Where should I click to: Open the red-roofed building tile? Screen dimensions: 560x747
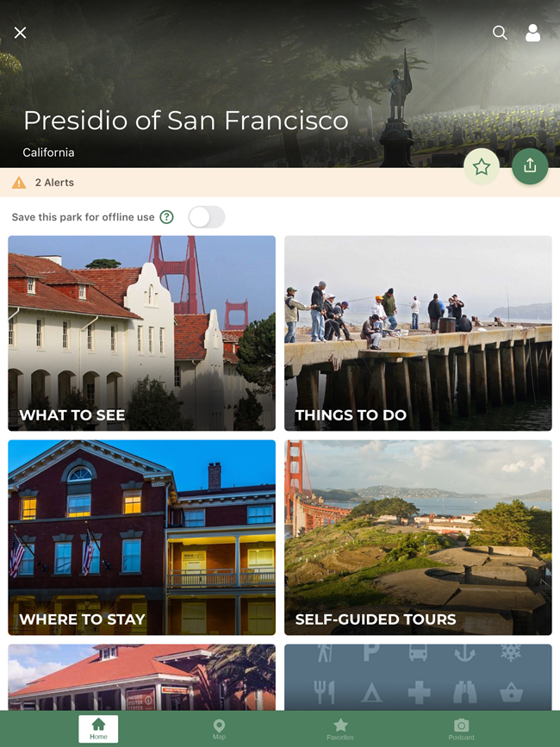pos(142,677)
